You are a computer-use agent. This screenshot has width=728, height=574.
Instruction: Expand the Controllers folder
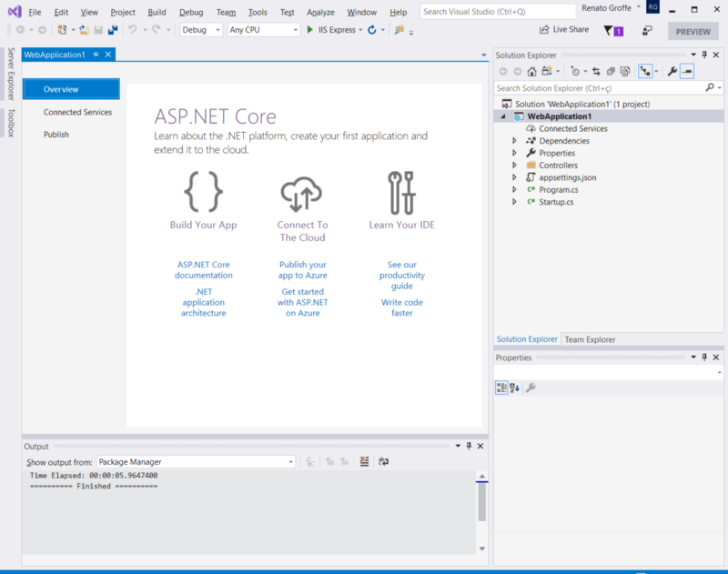[514, 165]
